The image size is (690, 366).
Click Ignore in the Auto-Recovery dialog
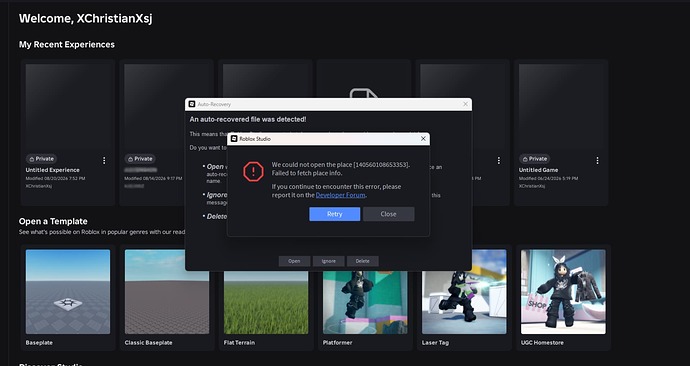coord(328,261)
